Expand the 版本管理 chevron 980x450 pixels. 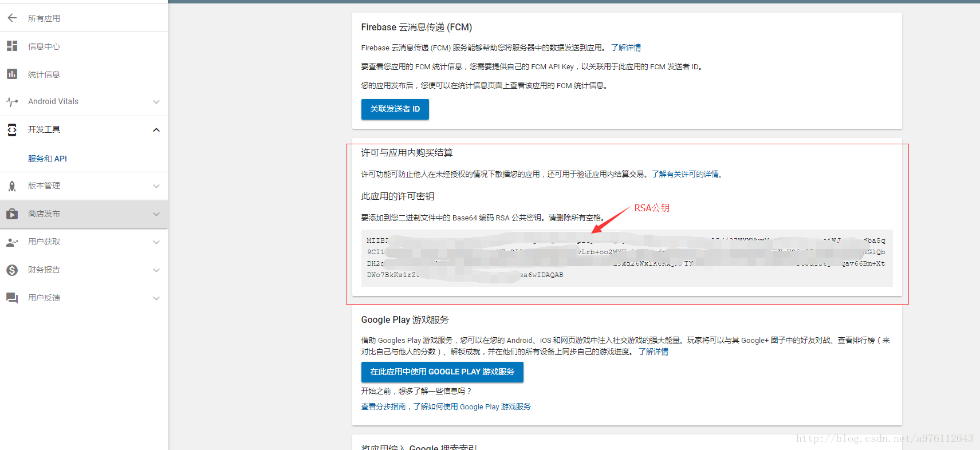pyautogui.click(x=156, y=186)
